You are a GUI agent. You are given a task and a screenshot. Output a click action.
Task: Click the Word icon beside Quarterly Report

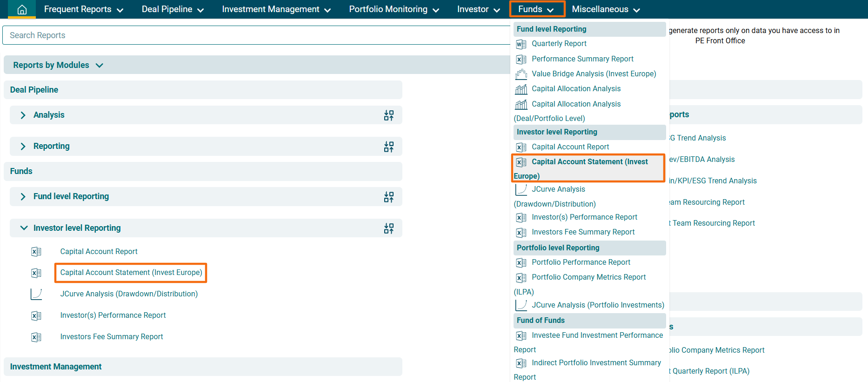(521, 44)
